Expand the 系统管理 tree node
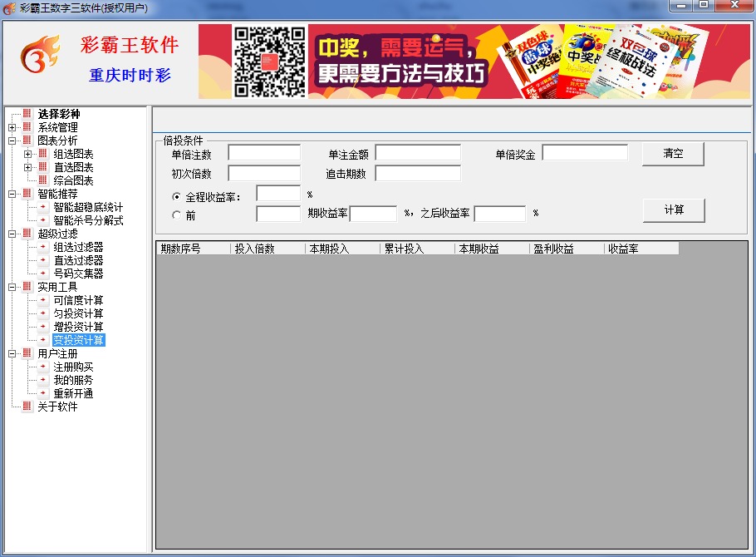 tap(12, 127)
